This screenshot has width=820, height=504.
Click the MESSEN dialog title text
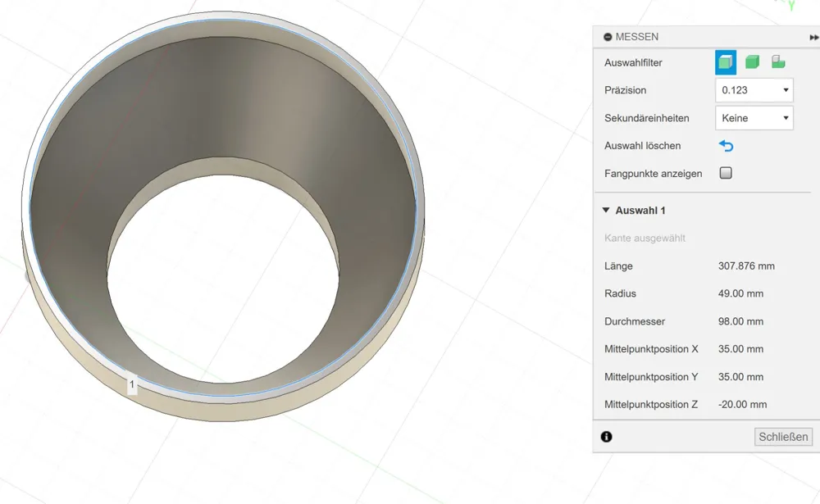coord(636,37)
